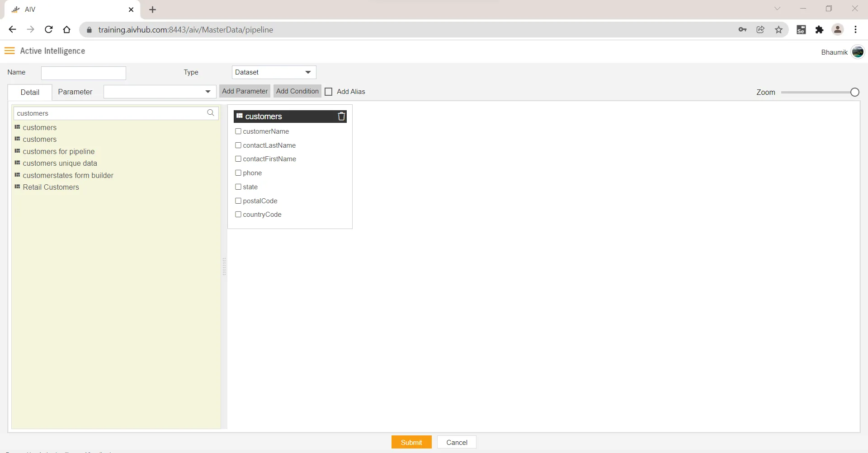Click the share page icon in address bar
Viewport: 868px width, 453px height.
click(760, 30)
